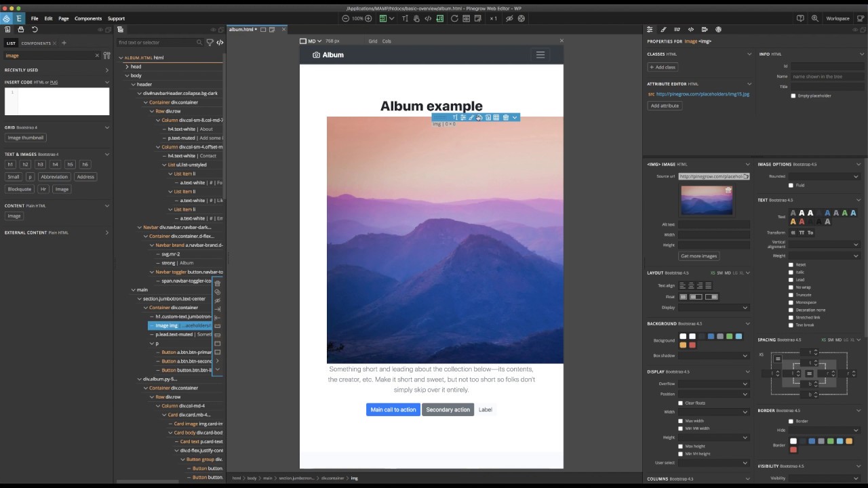Open the Page menu

point(64,18)
